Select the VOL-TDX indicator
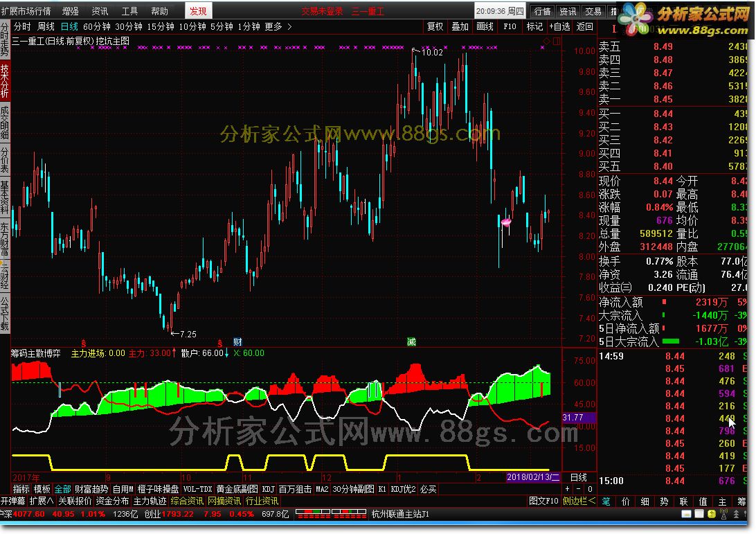 [x=198, y=489]
